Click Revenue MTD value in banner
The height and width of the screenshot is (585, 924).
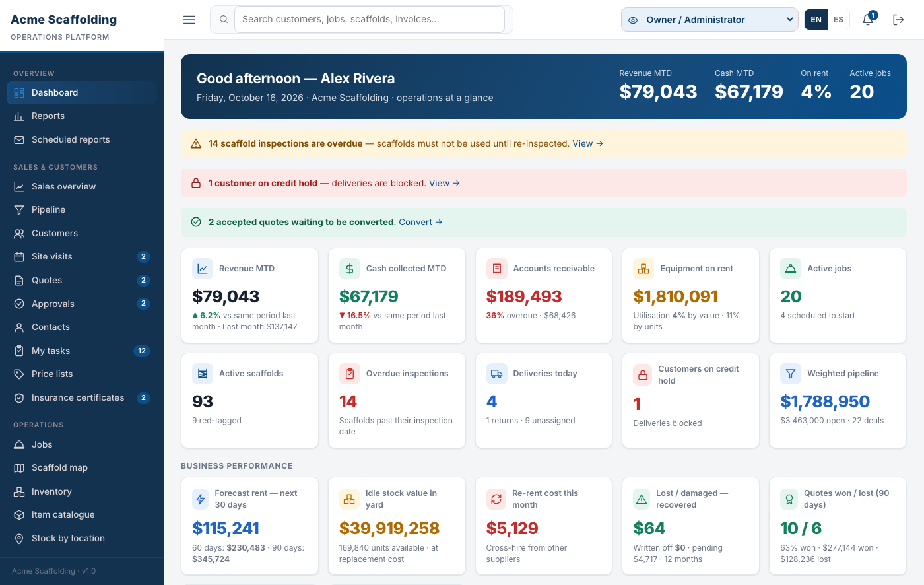point(658,92)
